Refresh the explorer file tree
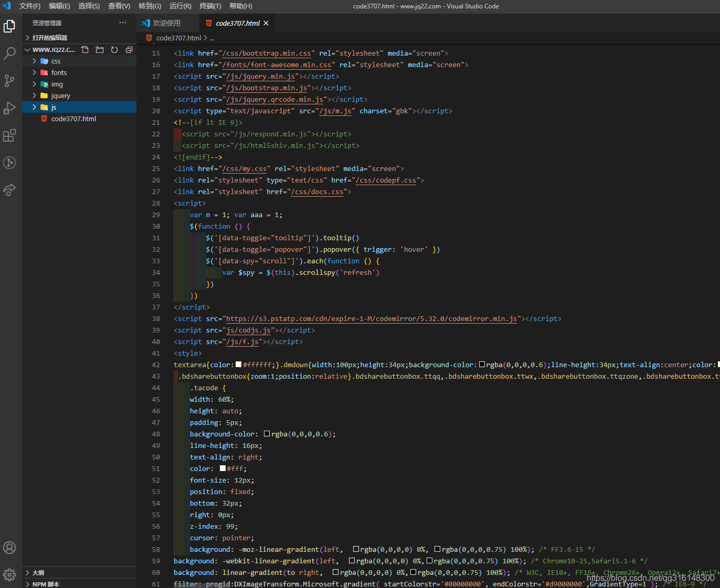 pyautogui.click(x=114, y=50)
